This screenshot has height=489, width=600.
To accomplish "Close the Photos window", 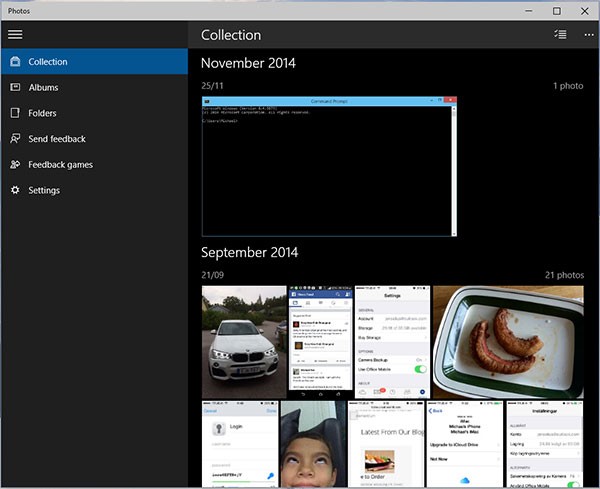I will (585, 11).
